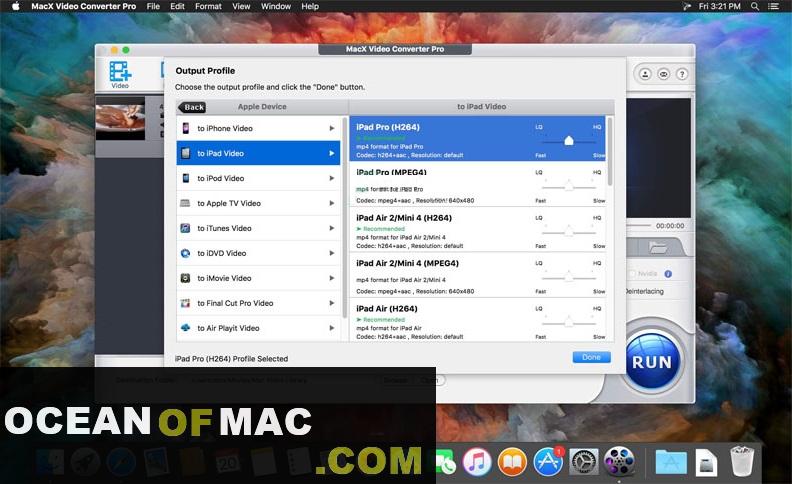Click the open folder icon under the preview

tap(658, 248)
